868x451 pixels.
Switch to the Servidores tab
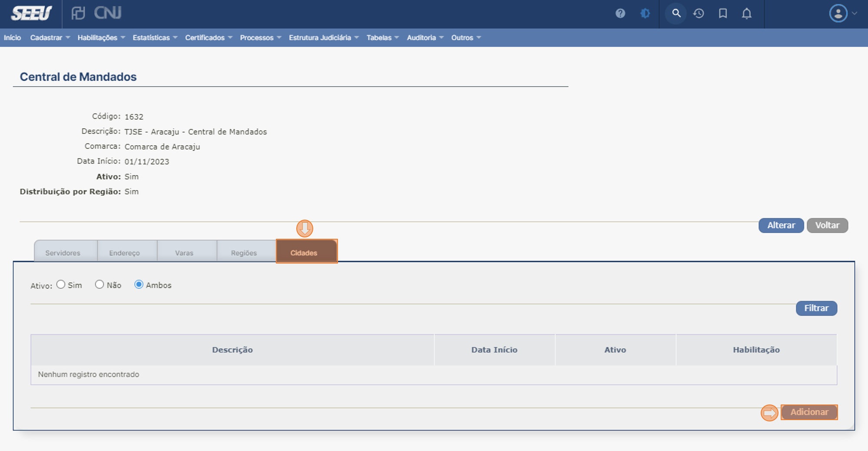[63, 253]
